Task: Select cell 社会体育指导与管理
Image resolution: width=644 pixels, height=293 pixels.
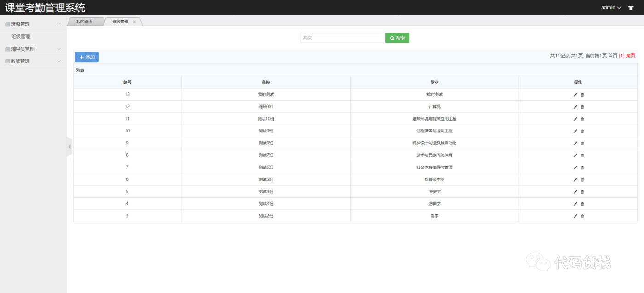Action: coord(435,167)
